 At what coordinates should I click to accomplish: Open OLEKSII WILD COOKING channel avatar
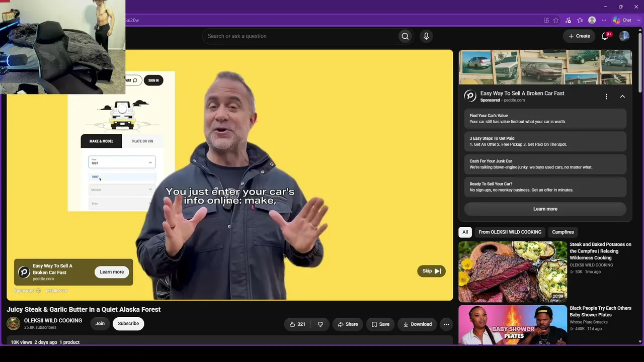14,324
